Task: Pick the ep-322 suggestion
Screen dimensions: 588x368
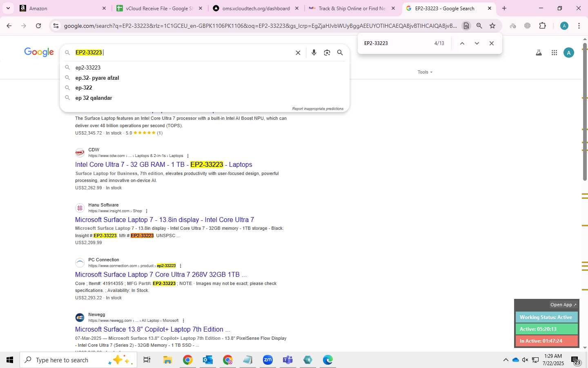Action: [x=204, y=88]
